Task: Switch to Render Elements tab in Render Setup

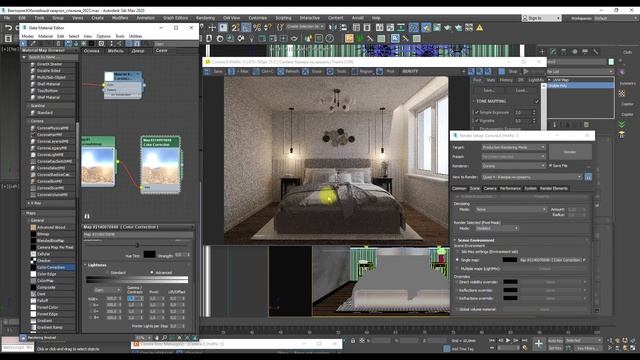Action: coord(554,189)
